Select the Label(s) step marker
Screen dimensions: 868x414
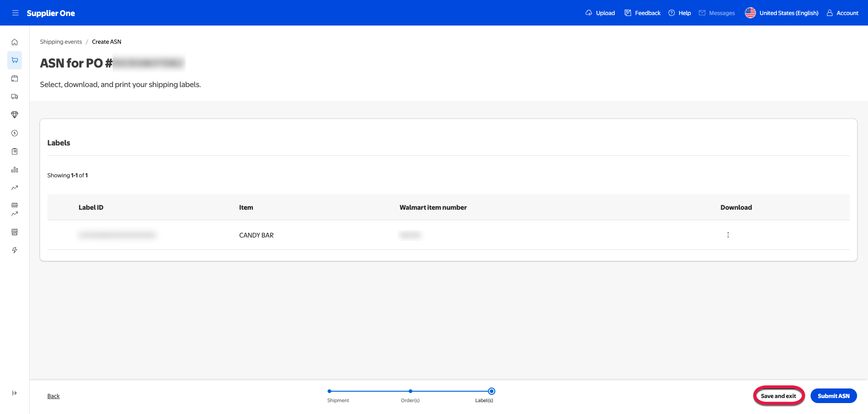492,391
